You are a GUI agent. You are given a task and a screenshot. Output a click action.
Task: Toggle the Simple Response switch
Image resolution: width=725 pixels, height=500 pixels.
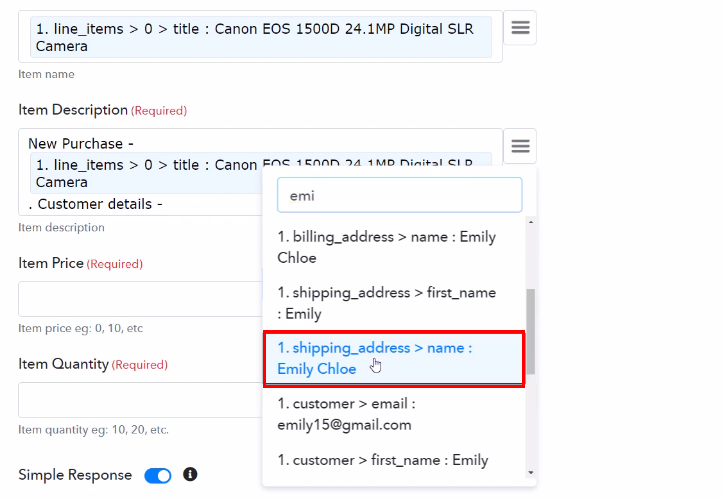pos(158,475)
